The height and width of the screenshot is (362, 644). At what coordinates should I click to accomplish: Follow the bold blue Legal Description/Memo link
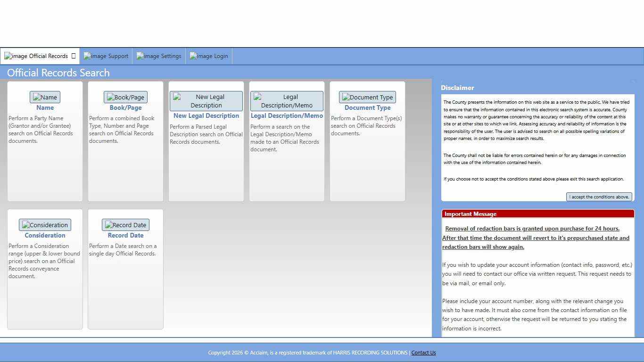click(287, 115)
